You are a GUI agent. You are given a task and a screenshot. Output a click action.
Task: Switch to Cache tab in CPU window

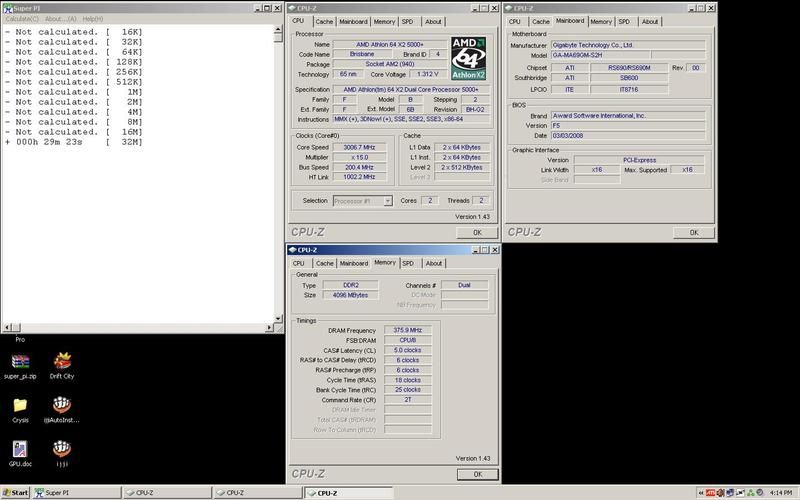(324, 21)
